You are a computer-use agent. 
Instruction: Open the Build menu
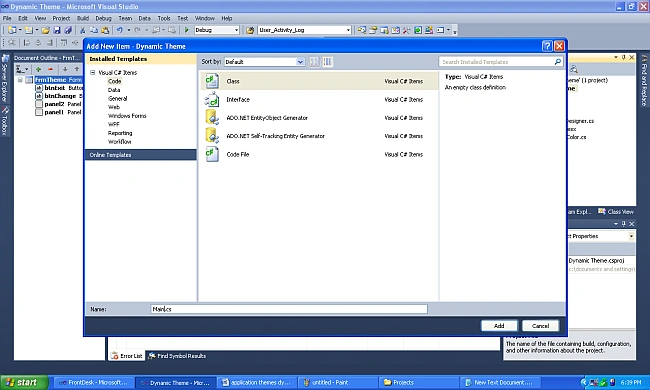(x=83, y=18)
